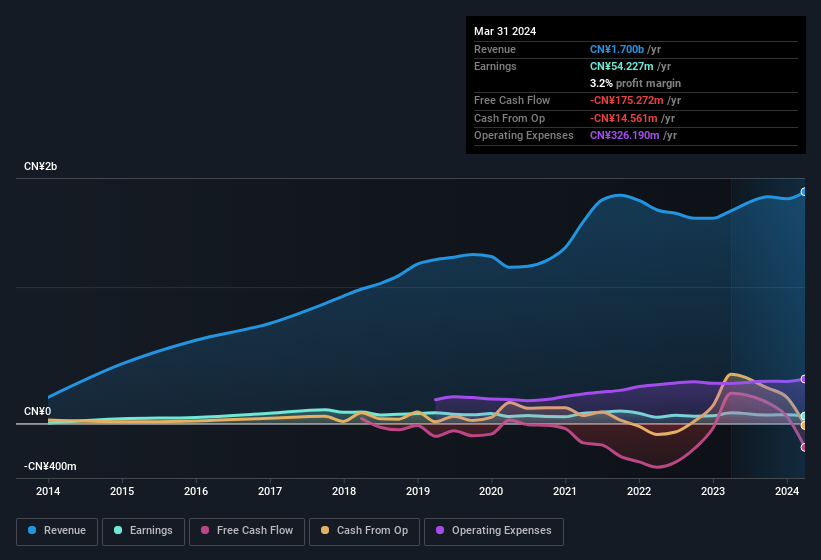Click the Operating Expenses label in the tooltip
The height and width of the screenshot is (560, 821).
[524, 136]
